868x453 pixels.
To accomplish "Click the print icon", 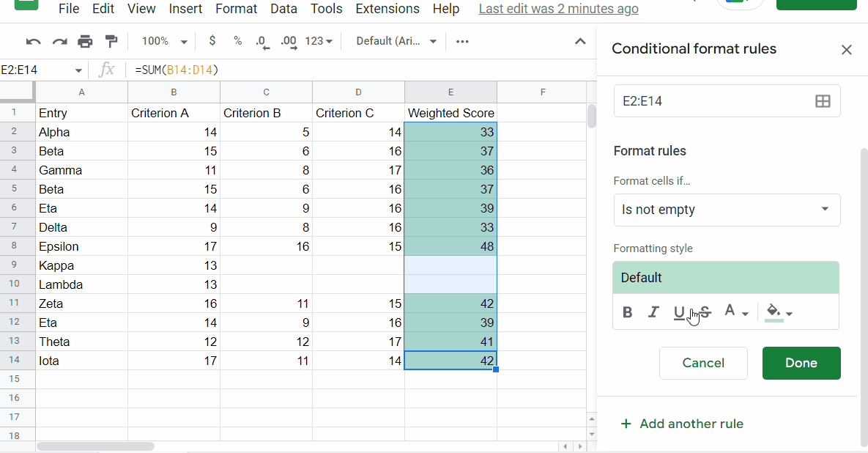I will click(86, 42).
